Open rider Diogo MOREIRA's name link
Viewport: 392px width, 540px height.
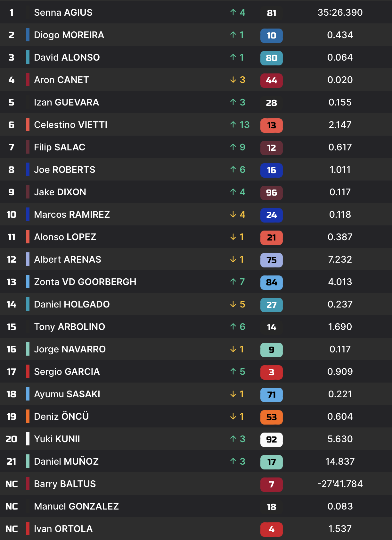click(x=69, y=35)
